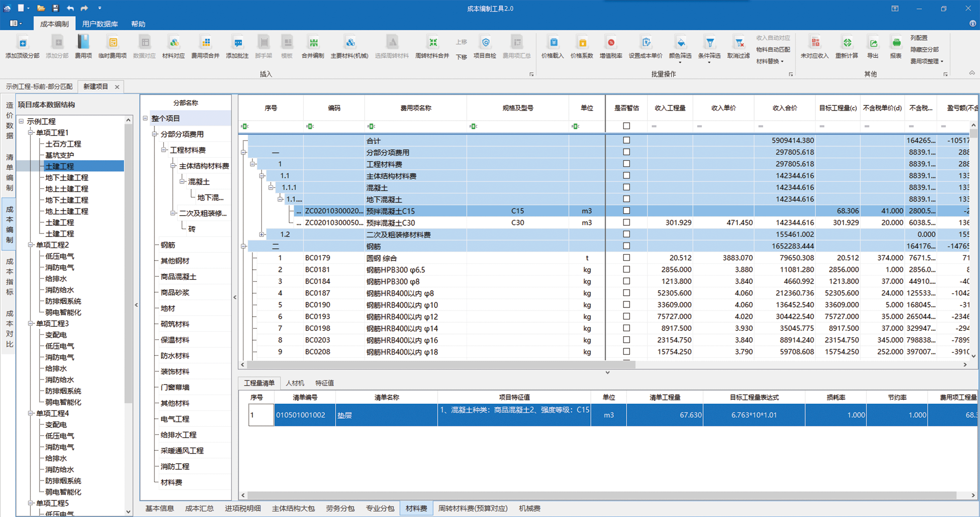The height and width of the screenshot is (517, 980).
Task: Click the 添加批注 comment icon
Action: coord(237,42)
